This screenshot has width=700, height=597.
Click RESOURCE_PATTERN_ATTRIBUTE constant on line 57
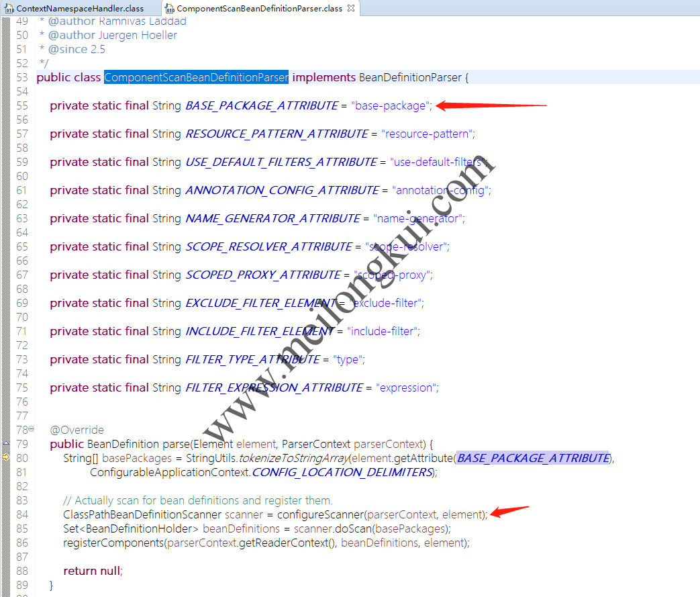[277, 134]
